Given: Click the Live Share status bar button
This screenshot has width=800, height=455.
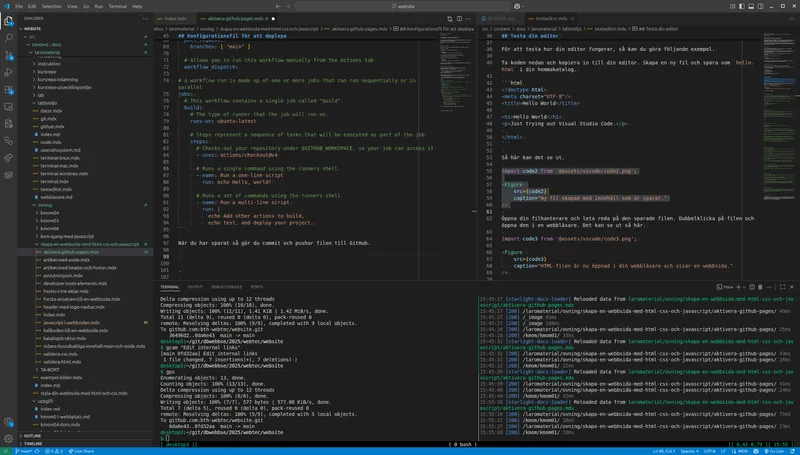Looking at the screenshot, I should pos(81,451).
